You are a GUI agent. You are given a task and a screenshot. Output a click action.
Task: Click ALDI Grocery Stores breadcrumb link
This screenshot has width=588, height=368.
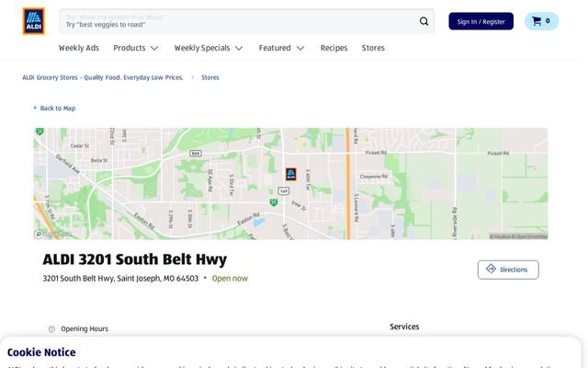[x=103, y=77]
